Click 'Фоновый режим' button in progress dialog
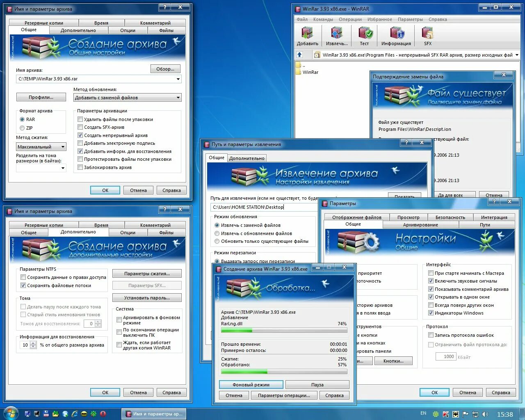Viewport: 525px width, 420px height. click(251, 385)
